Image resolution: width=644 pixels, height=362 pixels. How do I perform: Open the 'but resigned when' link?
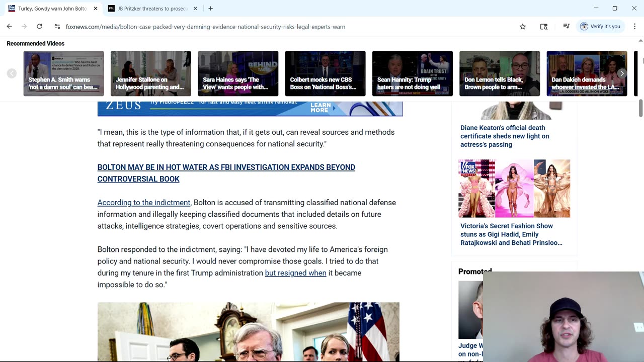coord(296,273)
